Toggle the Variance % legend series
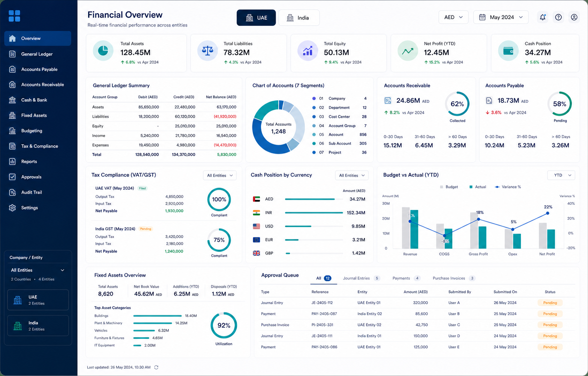This screenshot has width=588, height=376. coord(508,187)
